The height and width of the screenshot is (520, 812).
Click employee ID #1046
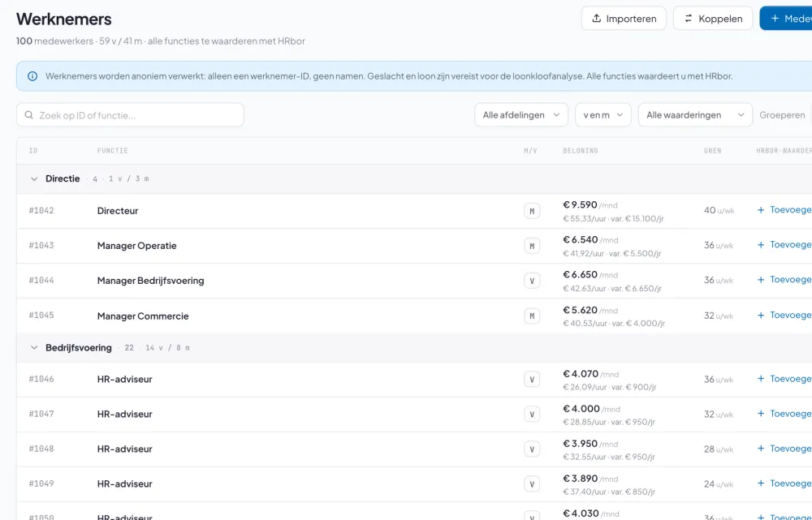click(41, 379)
